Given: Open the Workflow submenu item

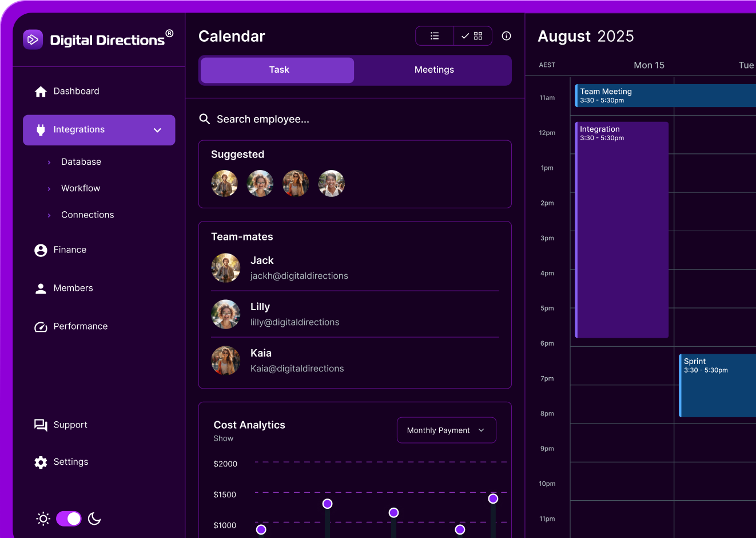Looking at the screenshot, I should (x=81, y=188).
